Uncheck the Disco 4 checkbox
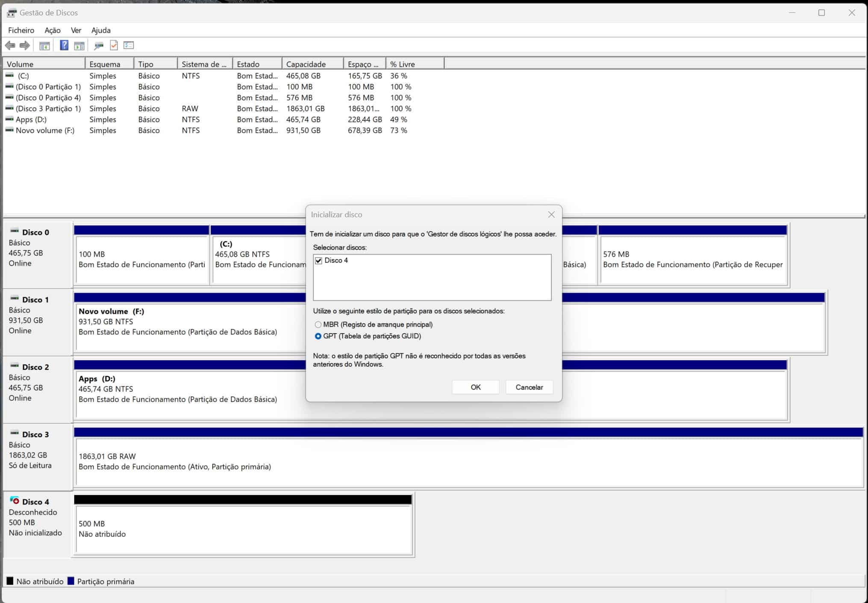Viewport: 868px width, 603px height. click(x=318, y=260)
